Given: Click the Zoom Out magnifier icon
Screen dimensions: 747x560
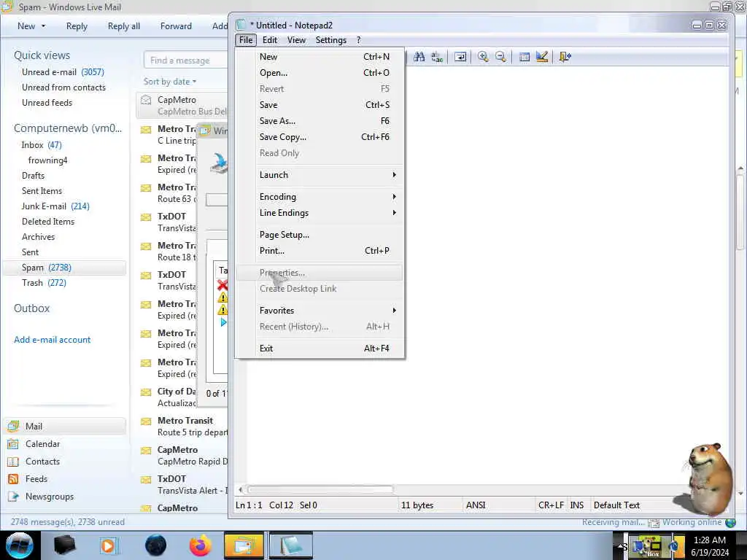Looking at the screenshot, I should click(500, 57).
